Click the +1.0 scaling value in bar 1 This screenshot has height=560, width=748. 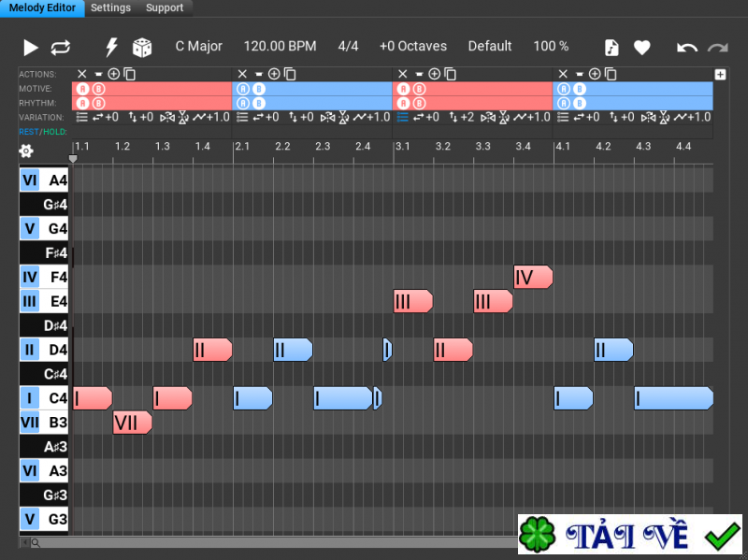coord(219,118)
